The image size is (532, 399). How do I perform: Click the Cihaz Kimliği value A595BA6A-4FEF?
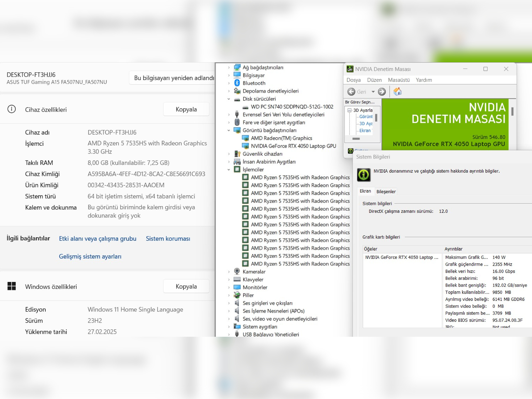coord(146,174)
